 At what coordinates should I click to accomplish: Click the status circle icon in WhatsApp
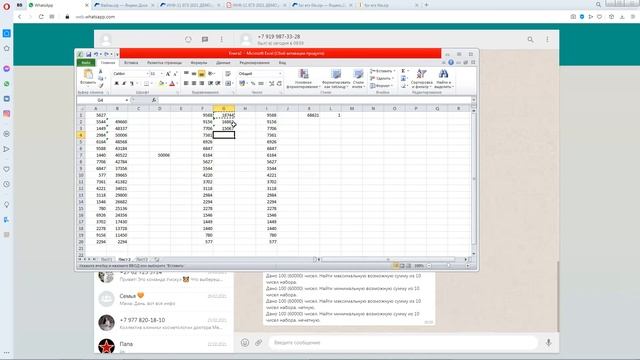(x=188, y=40)
